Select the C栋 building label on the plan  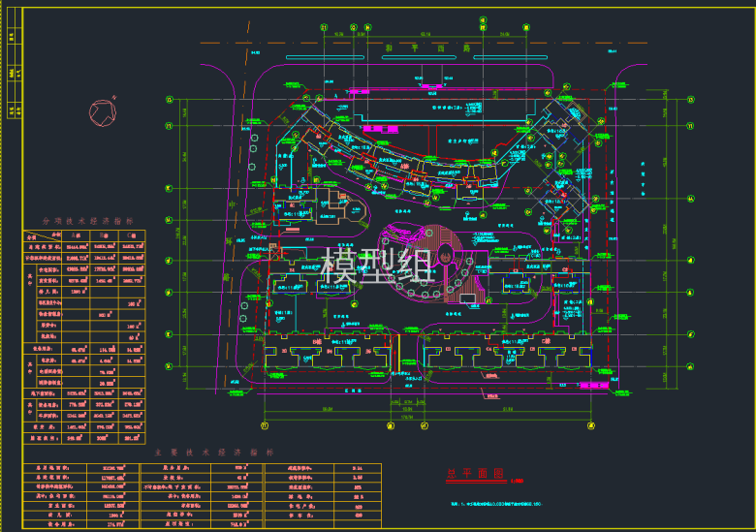[547, 341]
